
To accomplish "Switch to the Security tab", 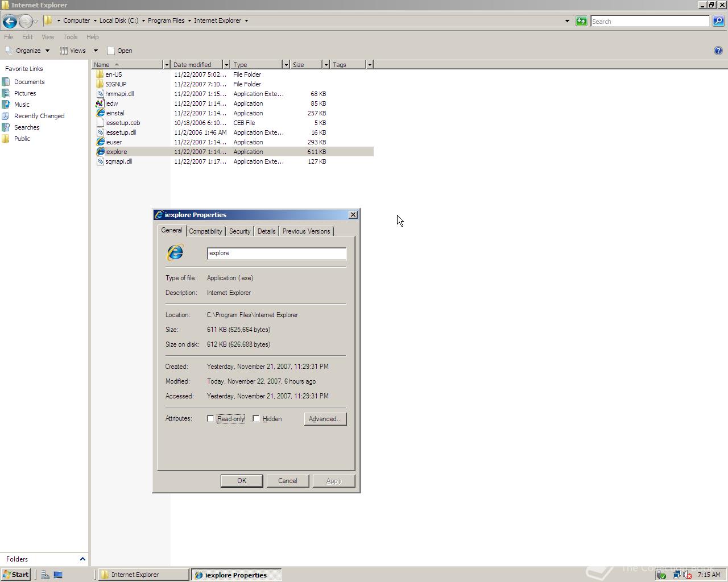I will [239, 231].
